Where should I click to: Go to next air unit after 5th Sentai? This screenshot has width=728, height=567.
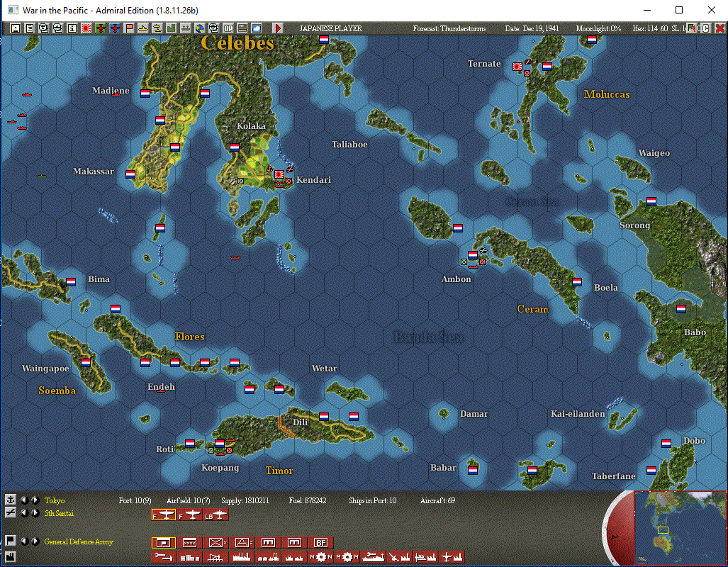[35, 513]
